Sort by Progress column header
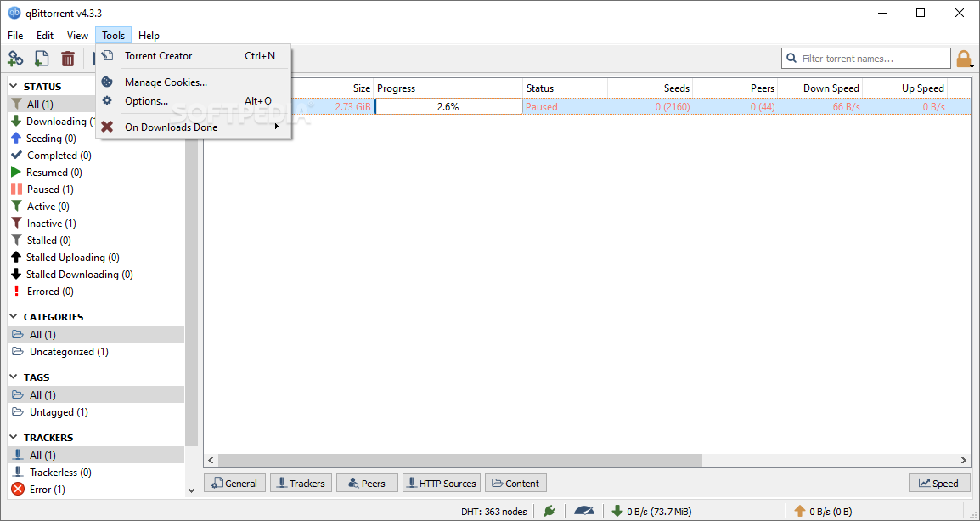The image size is (980, 521). coord(448,88)
